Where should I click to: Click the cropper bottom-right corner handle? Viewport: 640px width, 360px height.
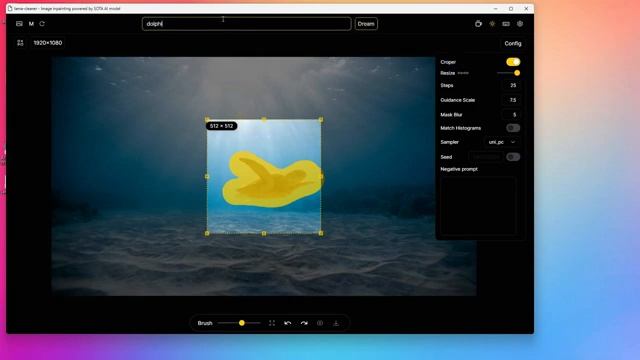point(321,233)
